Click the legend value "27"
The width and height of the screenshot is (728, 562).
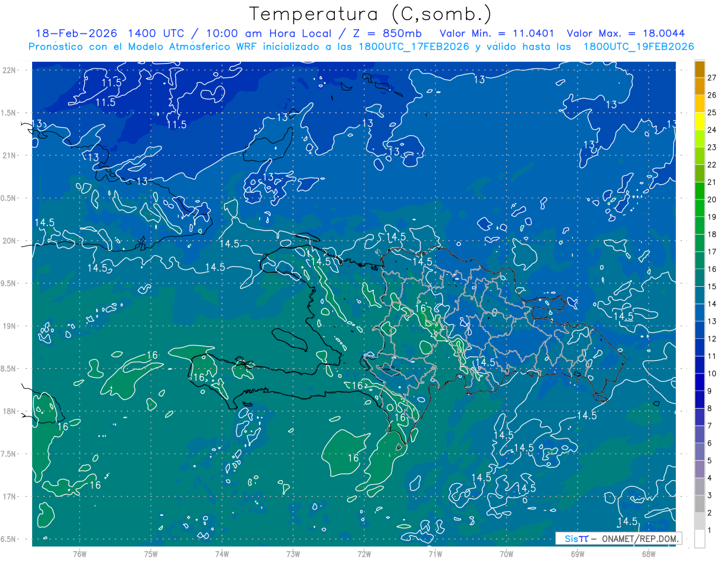click(712, 78)
